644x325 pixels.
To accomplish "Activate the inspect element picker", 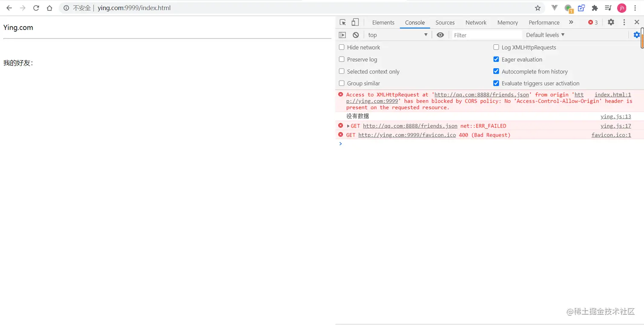I will tap(342, 22).
